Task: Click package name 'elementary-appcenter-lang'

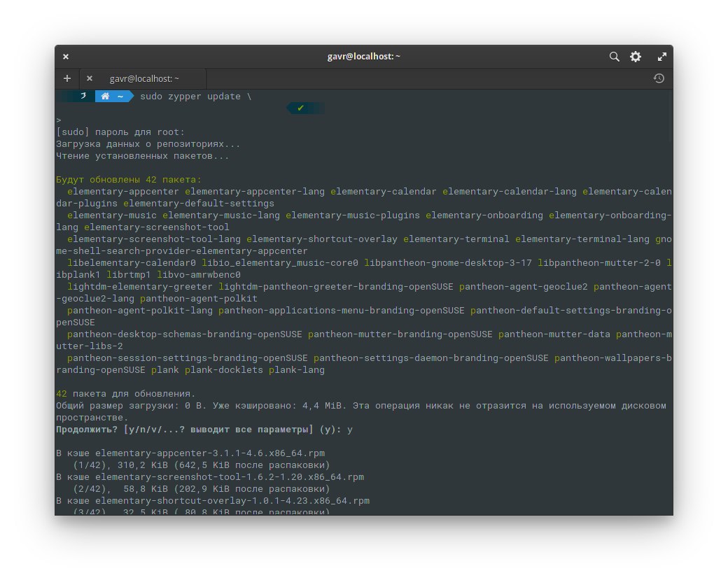Action: pos(254,192)
